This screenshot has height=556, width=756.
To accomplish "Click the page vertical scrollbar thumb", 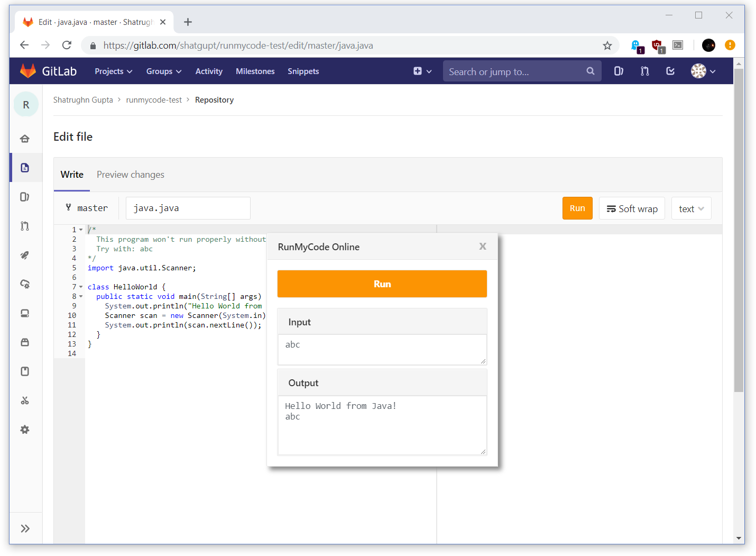I will [739, 230].
